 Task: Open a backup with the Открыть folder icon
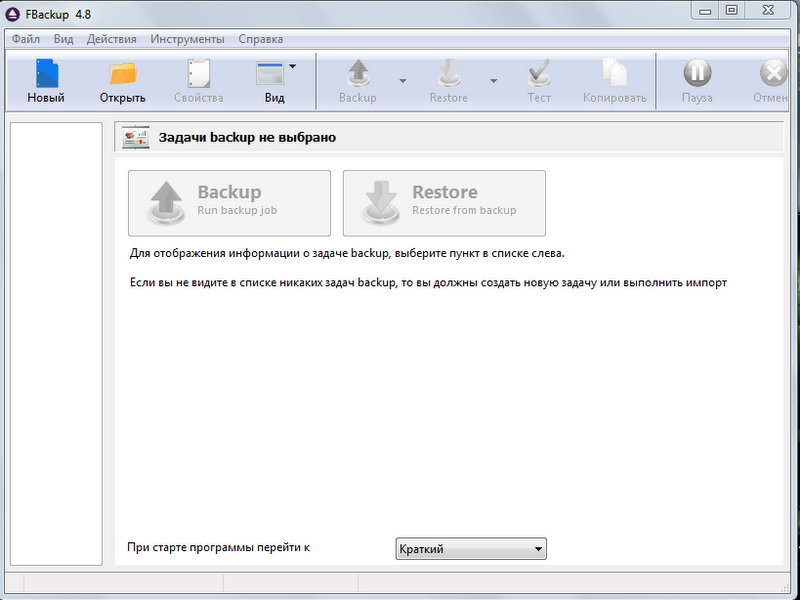123,74
